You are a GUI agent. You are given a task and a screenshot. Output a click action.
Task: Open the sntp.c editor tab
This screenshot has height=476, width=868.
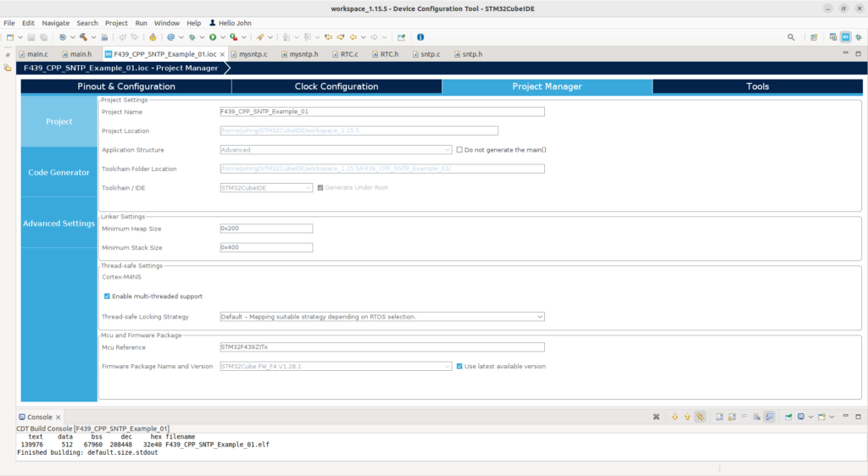tap(426, 54)
